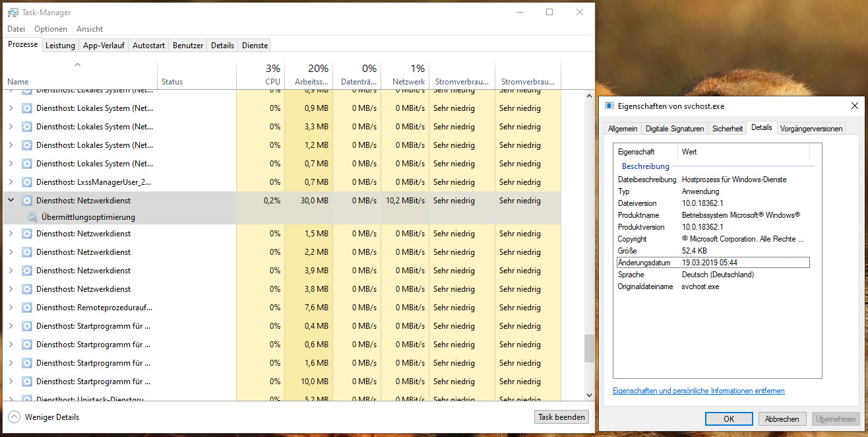Screen dimensions: 868x437
Task: Switch to the Dienste tab
Action: [x=255, y=46]
